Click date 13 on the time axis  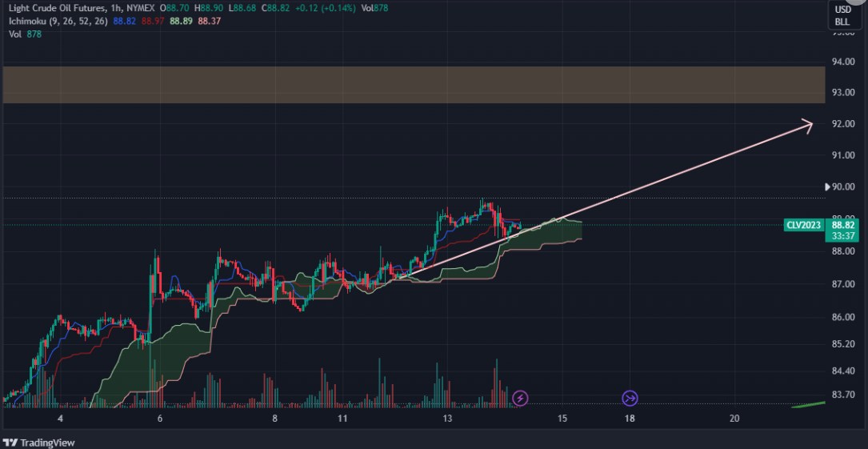447,419
